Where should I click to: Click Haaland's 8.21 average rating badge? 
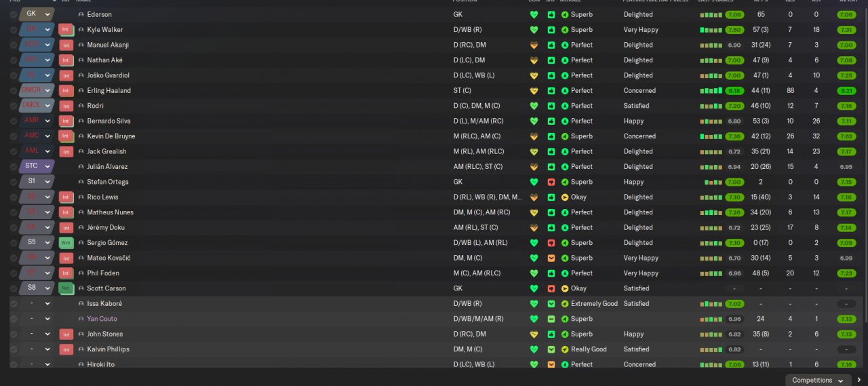[846, 90]
